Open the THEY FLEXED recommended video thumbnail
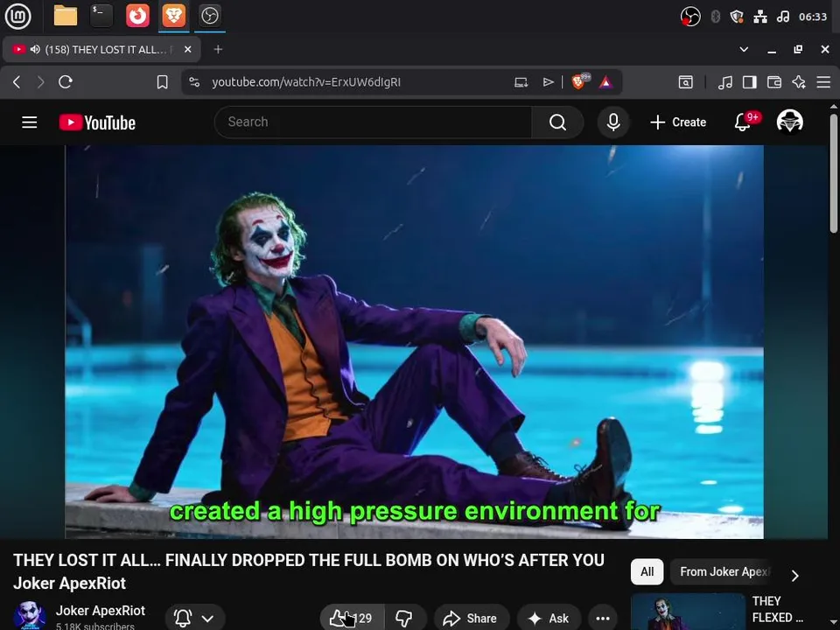The width and height of the screenshot is (840, 630). click(688, 612)
